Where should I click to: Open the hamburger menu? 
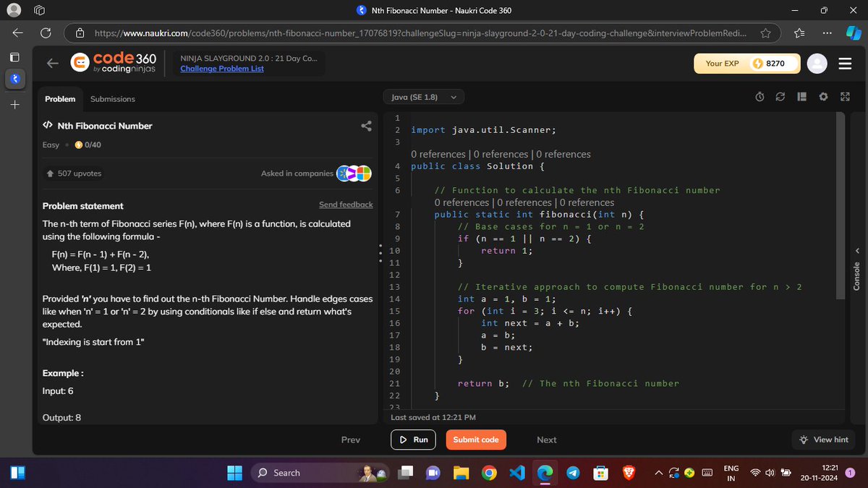click(x=845, y=64)
